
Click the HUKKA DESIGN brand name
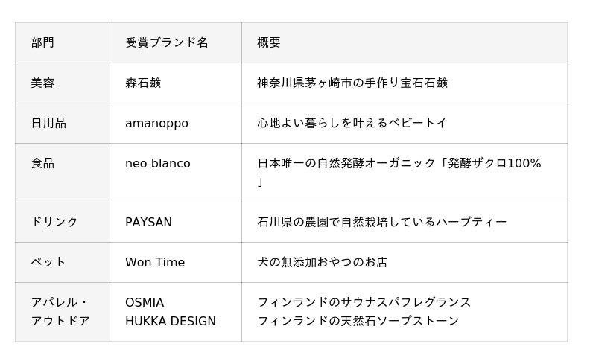point(171,321)
